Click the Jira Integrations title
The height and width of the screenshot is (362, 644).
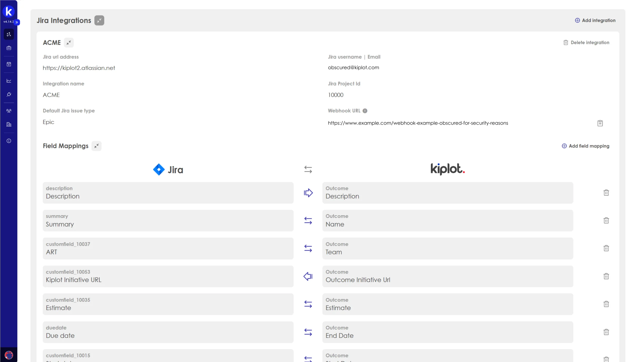[64, 20]
